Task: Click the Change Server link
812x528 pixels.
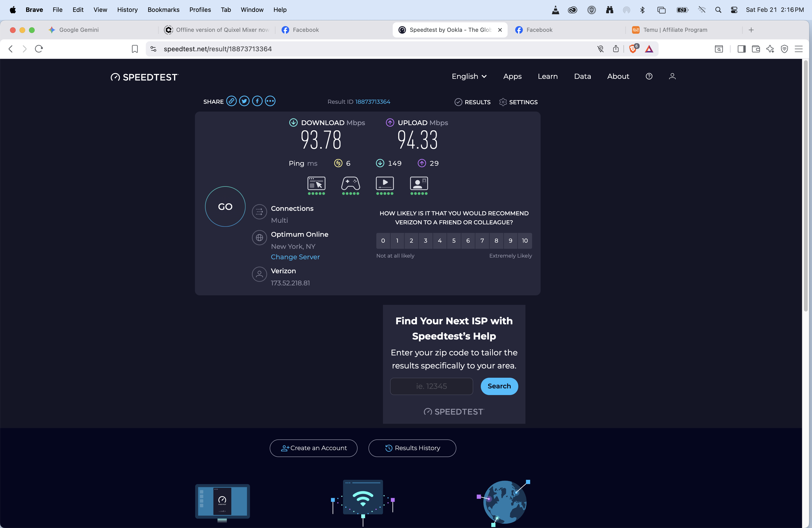Action: (295, 257)
